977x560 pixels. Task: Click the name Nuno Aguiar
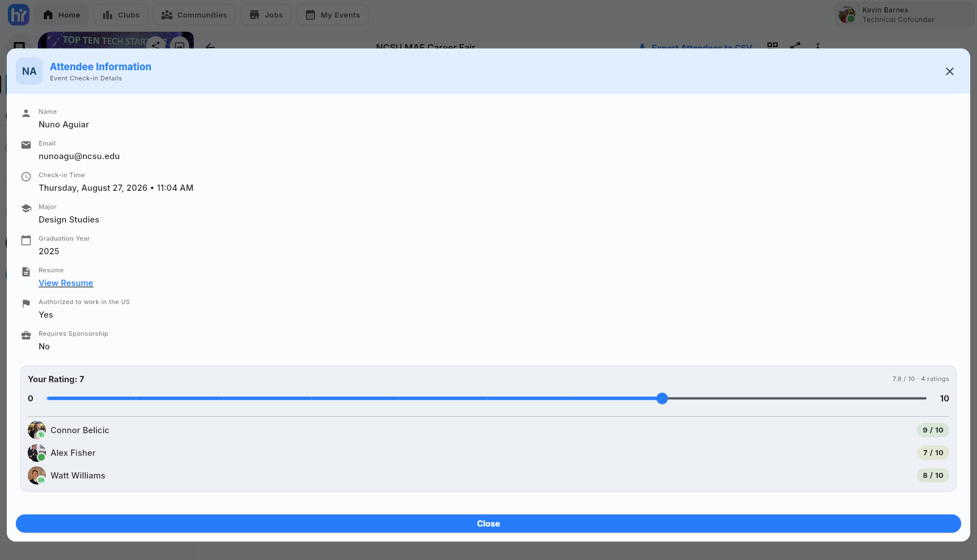click(64, 125)
